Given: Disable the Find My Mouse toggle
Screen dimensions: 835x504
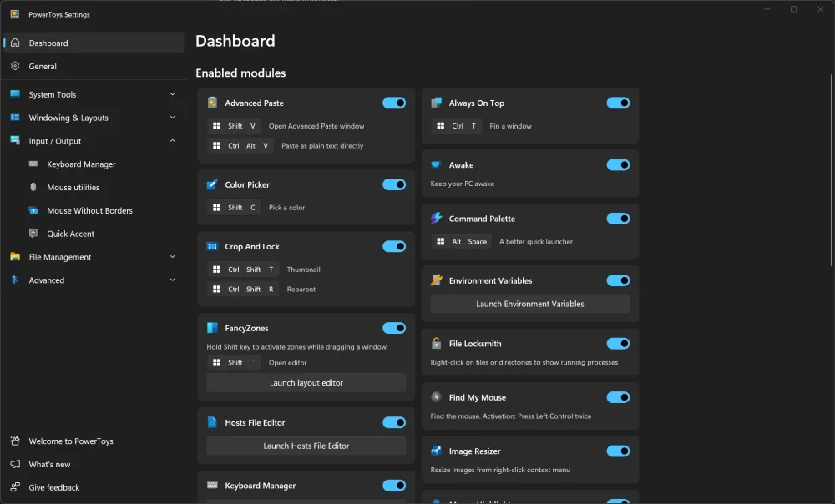Looking at the screenshot, I should coord(618,397).
